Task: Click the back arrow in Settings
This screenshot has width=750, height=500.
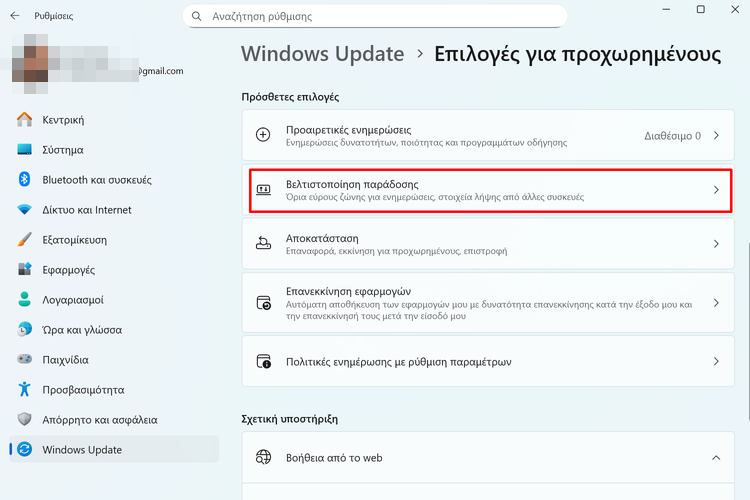Action: (14, 16)
